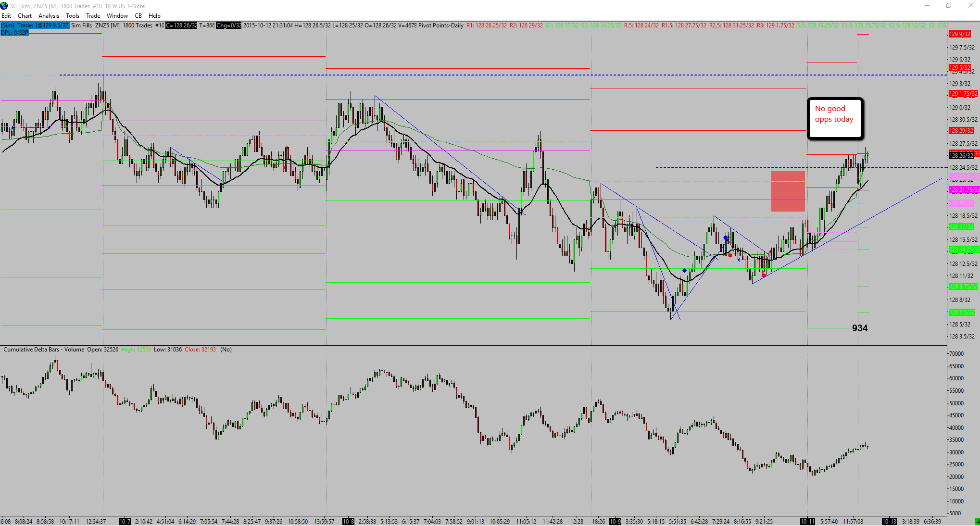Click the 'DPL: 0/32P' label

[x=14, y=33]
